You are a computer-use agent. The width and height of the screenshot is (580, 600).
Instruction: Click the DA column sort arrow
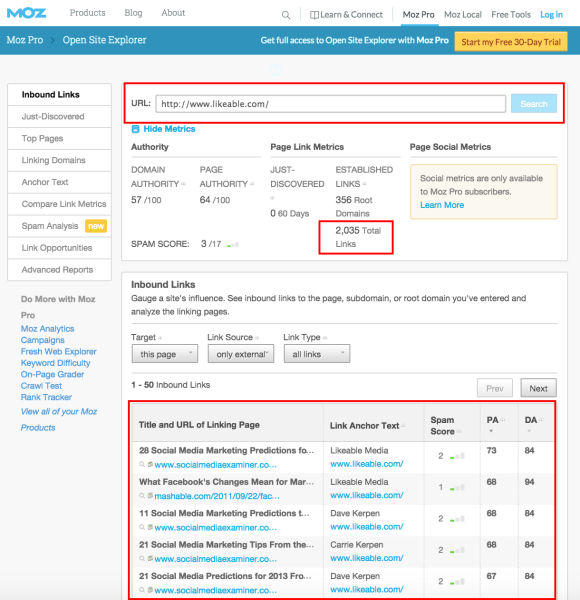(x=529, y=431)
